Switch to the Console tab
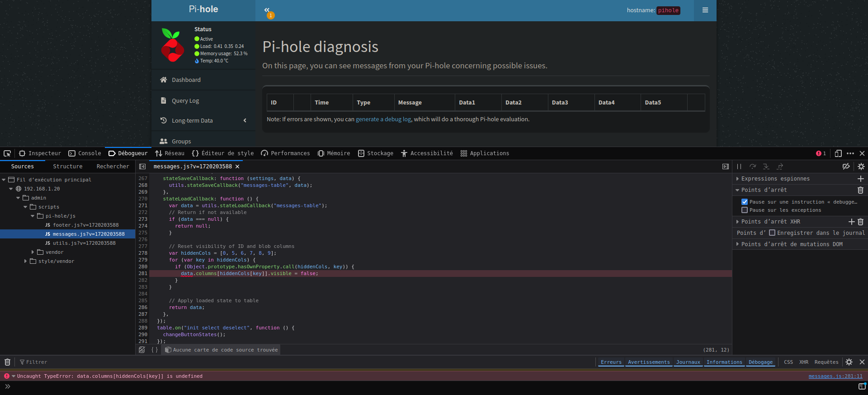 coord(85,153)
